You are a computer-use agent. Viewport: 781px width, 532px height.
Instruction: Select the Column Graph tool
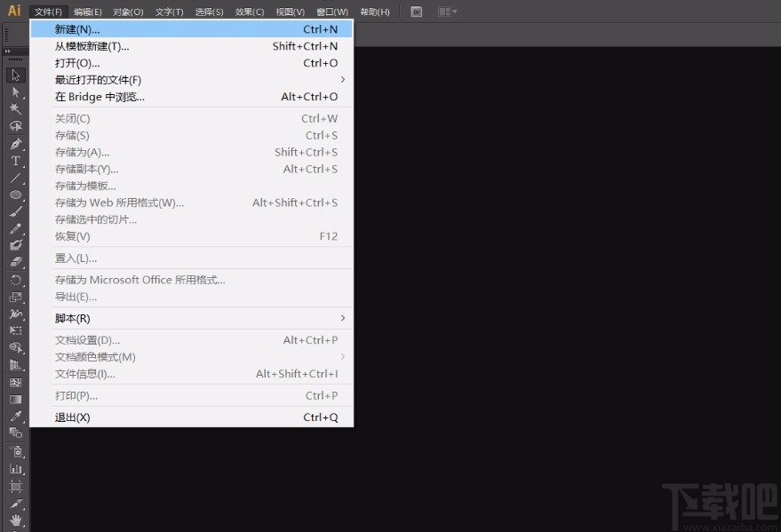pyautogui.click(x=15, y=469)
